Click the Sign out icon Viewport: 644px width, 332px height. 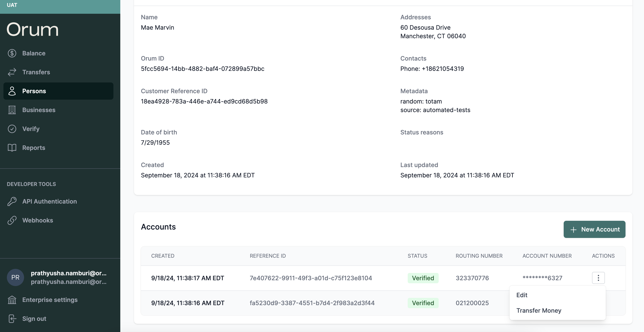click(x=12, y=319)
